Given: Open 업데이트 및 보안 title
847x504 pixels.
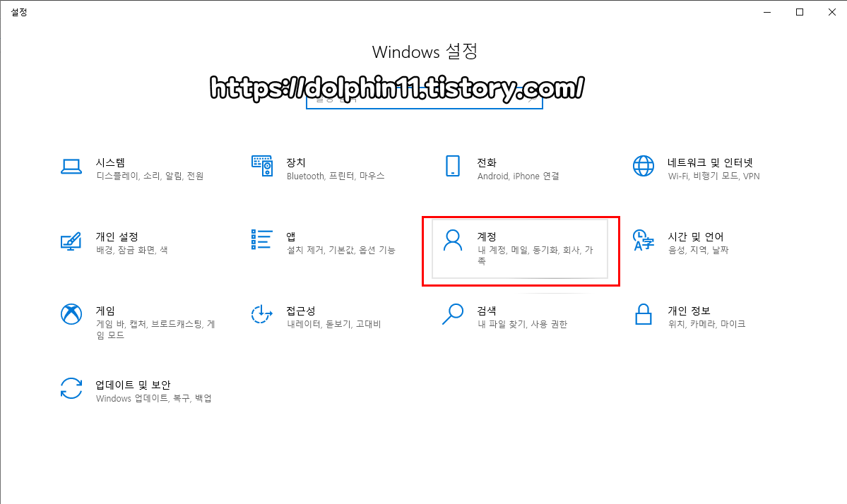Looking at the screenshot, I should click(133, 385).
